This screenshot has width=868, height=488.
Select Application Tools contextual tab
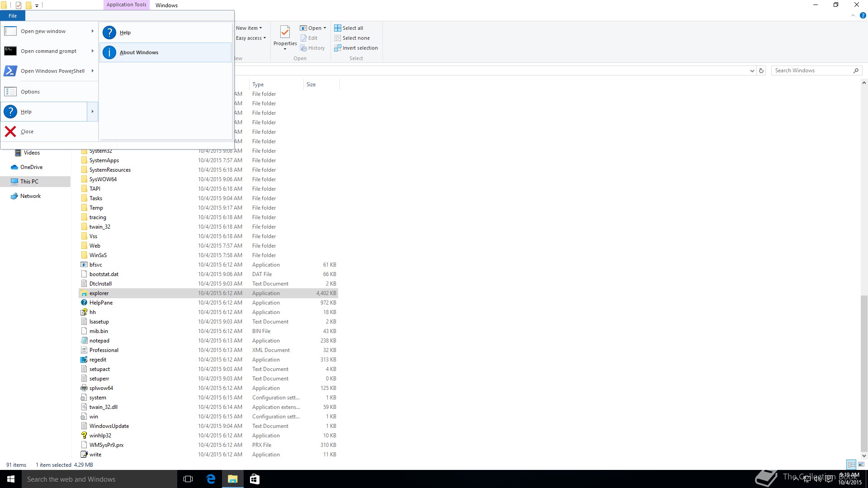pyautogui.click(x=127, y=5)
